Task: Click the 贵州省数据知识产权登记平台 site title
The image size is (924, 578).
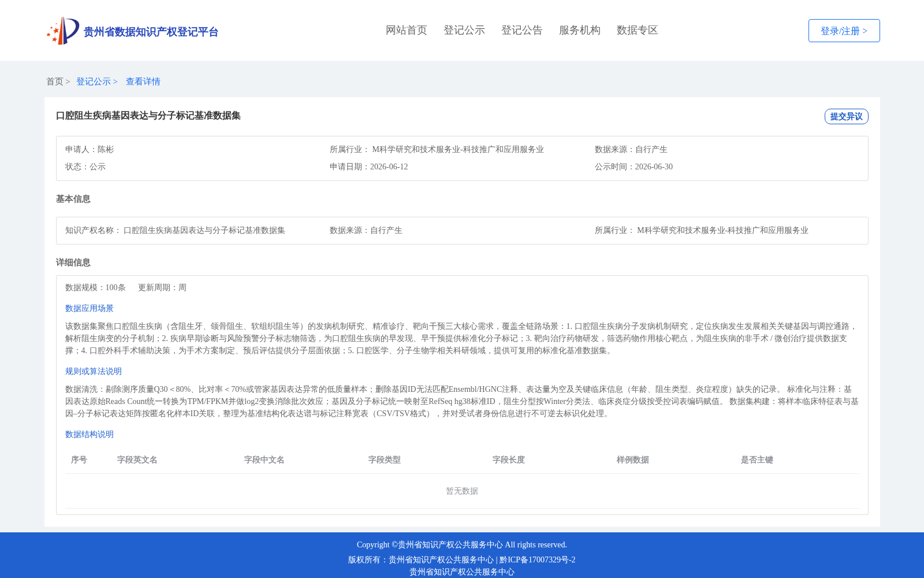Action: point(151,32)
